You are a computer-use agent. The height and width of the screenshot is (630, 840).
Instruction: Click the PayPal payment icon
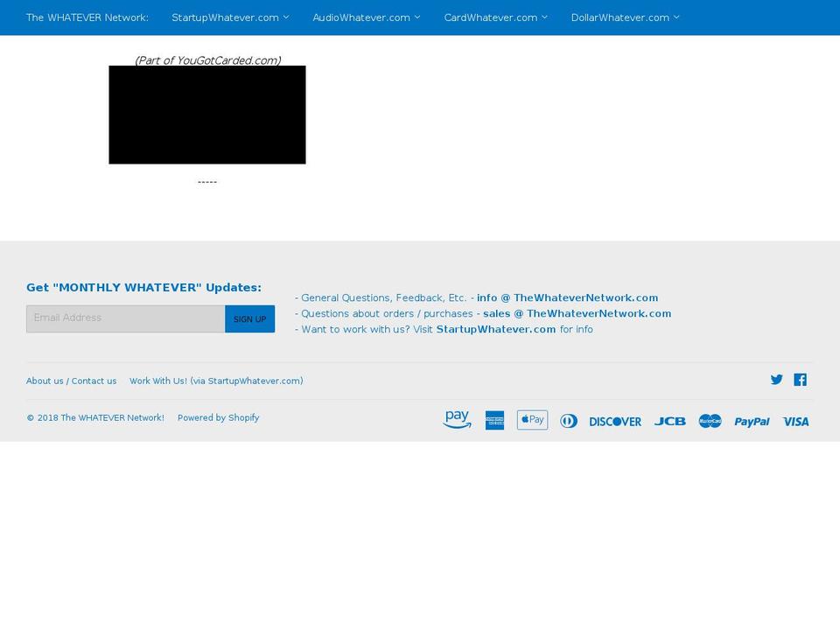[752, 422]
